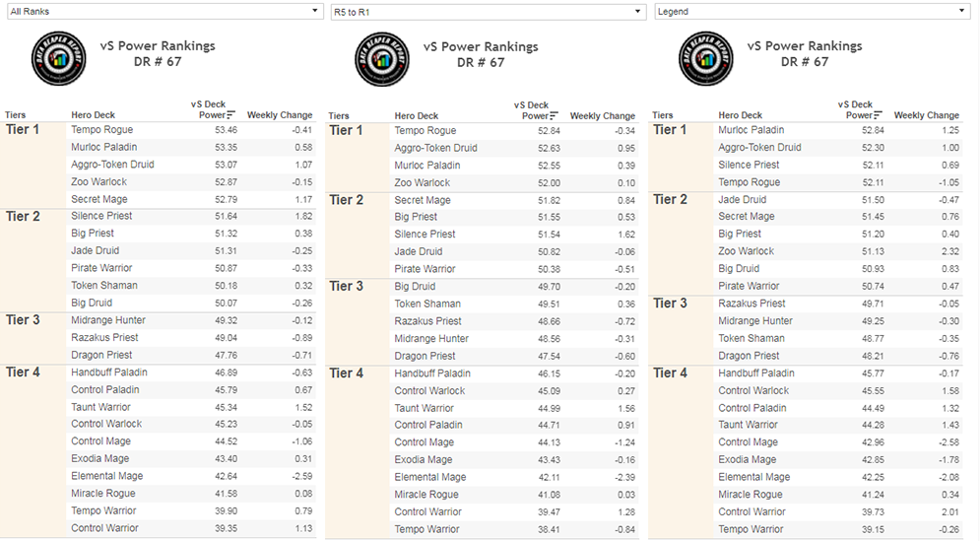The image size is (980, 541).
Task: Click Tiers header in All Ranks panel
Action: (x=16, y=115)
